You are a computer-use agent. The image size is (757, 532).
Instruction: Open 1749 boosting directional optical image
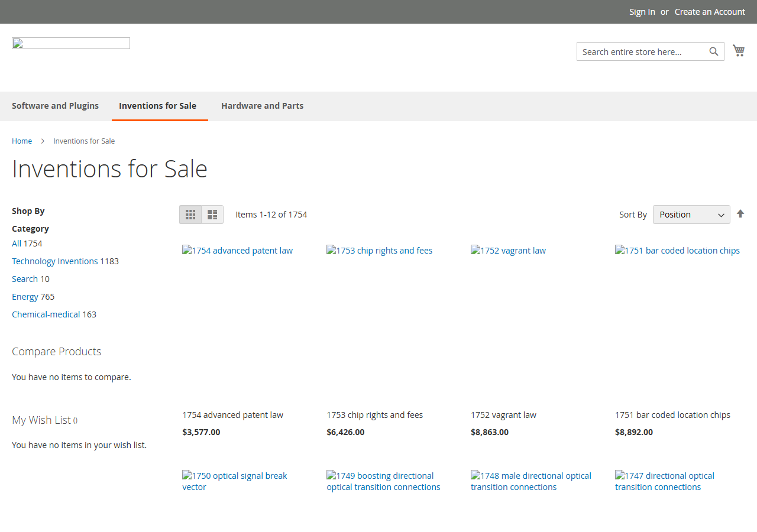[383, 481]
